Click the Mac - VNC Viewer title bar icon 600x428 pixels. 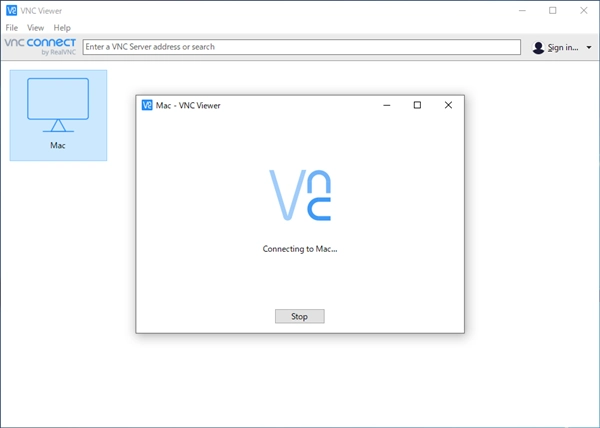pyautogui.click(x=147, y=105)
